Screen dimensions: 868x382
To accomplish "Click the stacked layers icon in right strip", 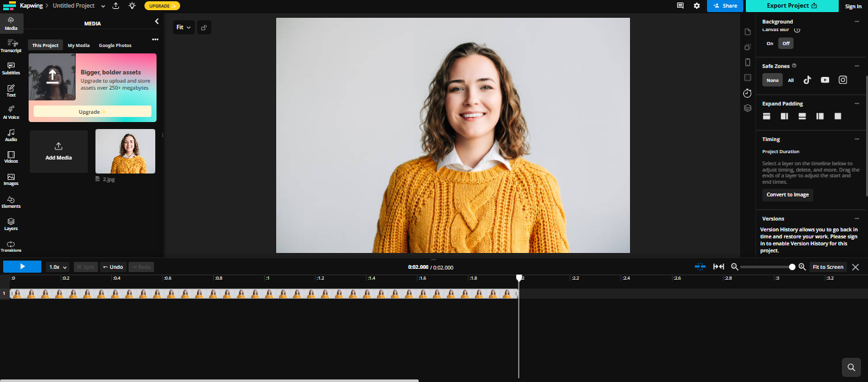I will [748, 108].
